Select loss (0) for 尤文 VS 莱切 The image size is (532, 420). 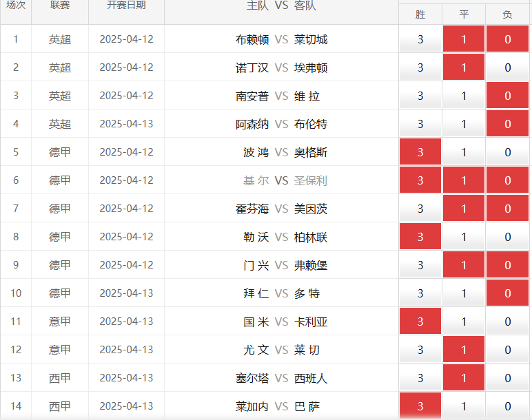point(507,350)
